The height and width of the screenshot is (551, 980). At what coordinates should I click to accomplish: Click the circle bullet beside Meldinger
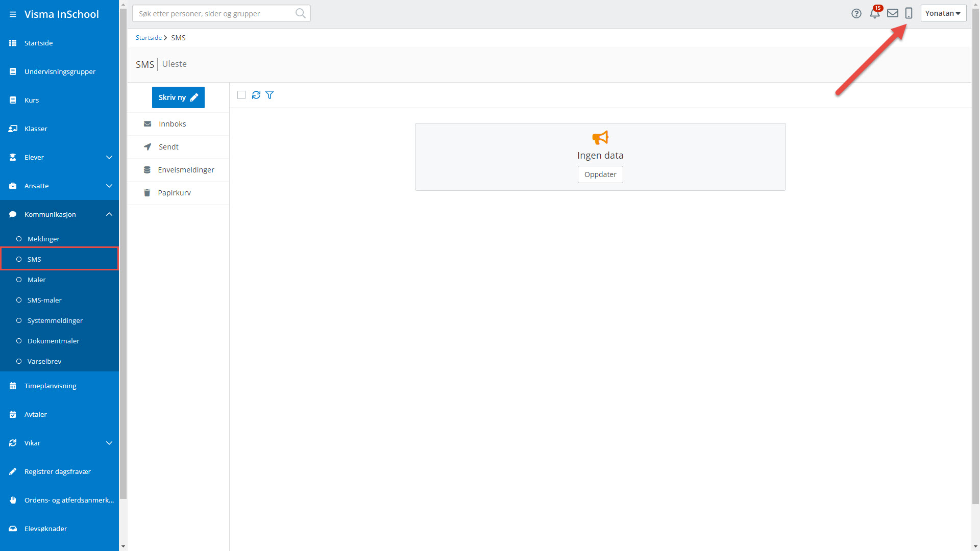coord(19,239)
